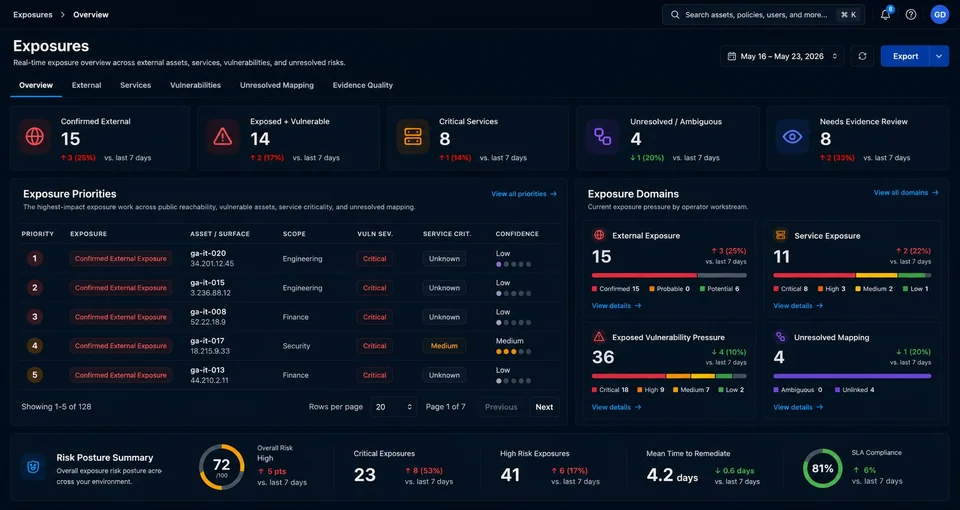This screenshot has height=510, width=960.
Task: Click asset name ga-it-008
Action: click(208, 312)
